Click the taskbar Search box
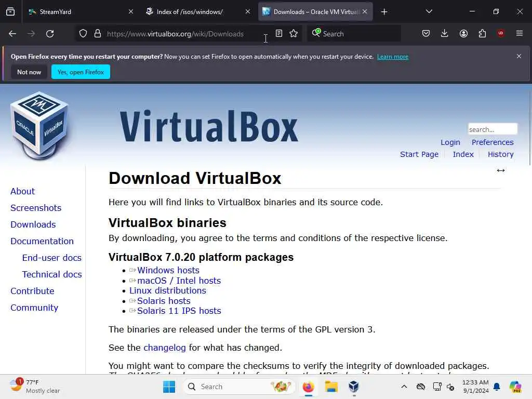Screen dimensions: 532x399 [x=239, y=387]
